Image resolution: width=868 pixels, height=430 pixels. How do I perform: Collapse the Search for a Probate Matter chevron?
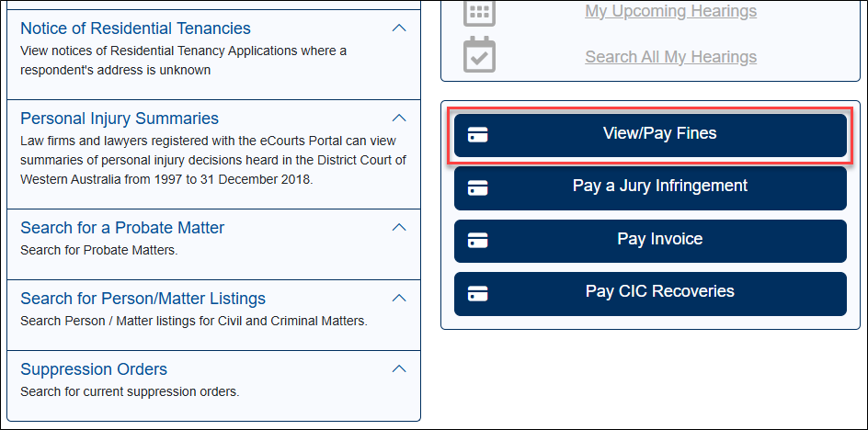coord(399,227)
